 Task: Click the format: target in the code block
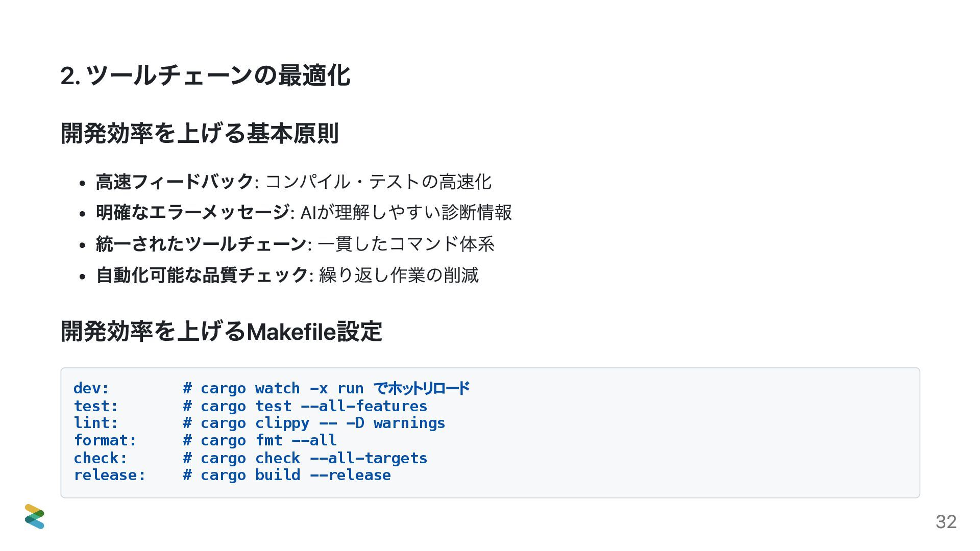(x=106, y=440)
